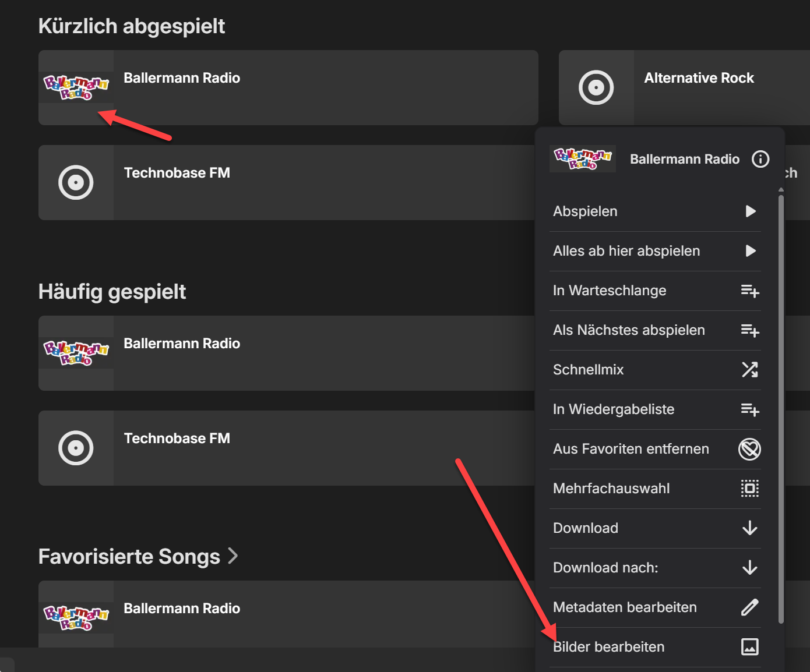Choose Als Nächstes abspielen from menu
Screen dimensions: 810x672
tap(629, 330)
